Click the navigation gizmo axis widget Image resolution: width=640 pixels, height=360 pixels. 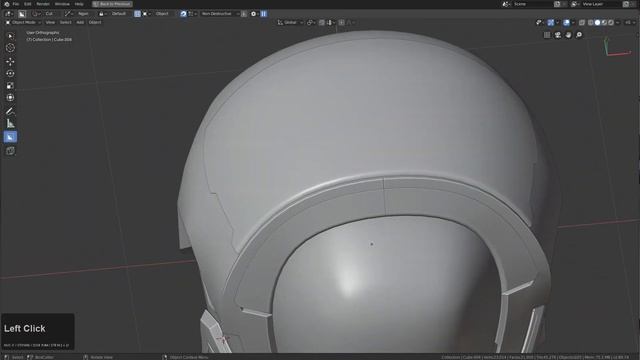(x=617, y=47)
